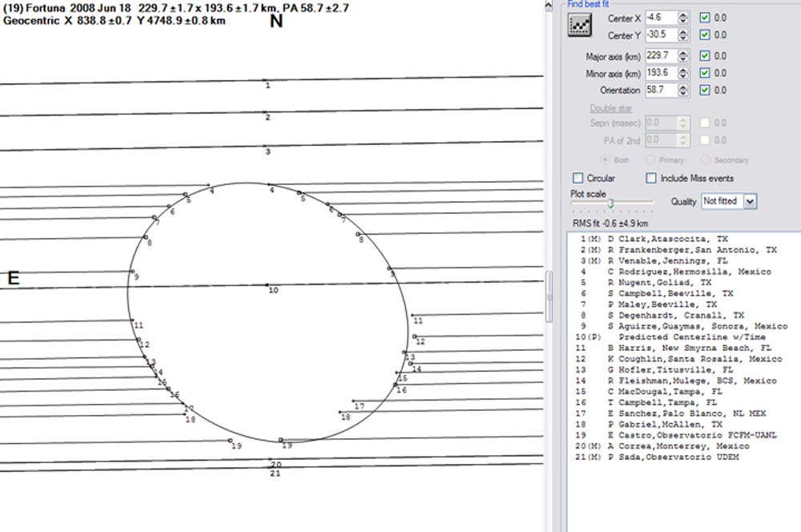Uncheck the Major axis fit checkbox

pyautogui.click(x=704, y=56)
